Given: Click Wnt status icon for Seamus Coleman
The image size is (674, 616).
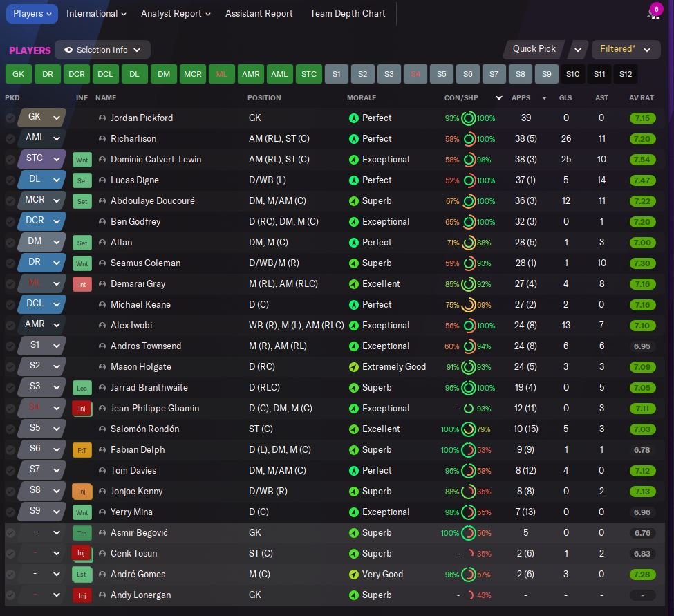Looking at the screenshot, I should [x=82, y=263].
